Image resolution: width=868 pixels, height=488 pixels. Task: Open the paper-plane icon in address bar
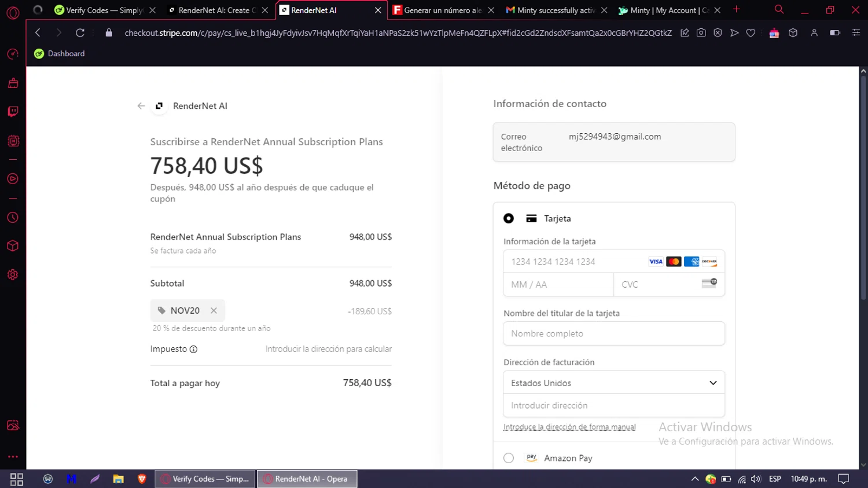(x=734, y=33)
